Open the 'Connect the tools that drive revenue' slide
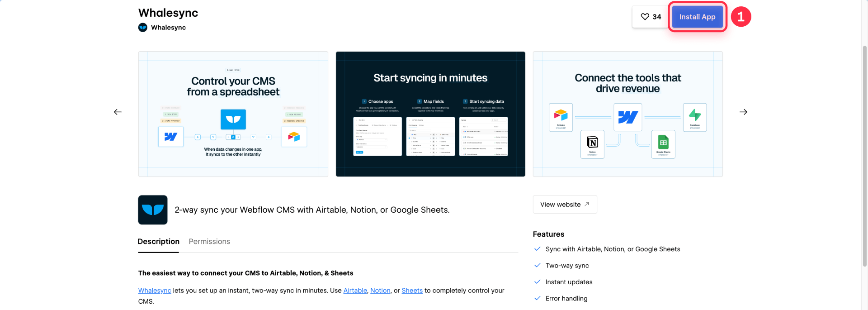Image resolution: width=868 pixels, height=310 pixels. [x=628, y=114]
